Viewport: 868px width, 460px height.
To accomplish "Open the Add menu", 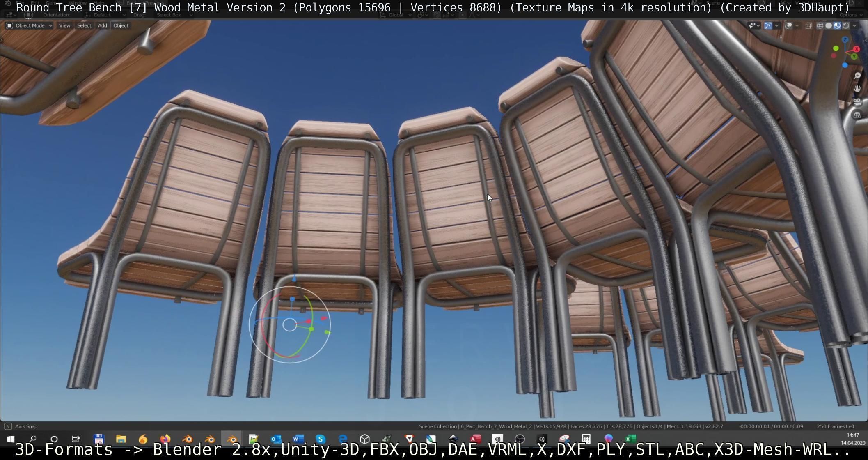I will click(102, 25).
